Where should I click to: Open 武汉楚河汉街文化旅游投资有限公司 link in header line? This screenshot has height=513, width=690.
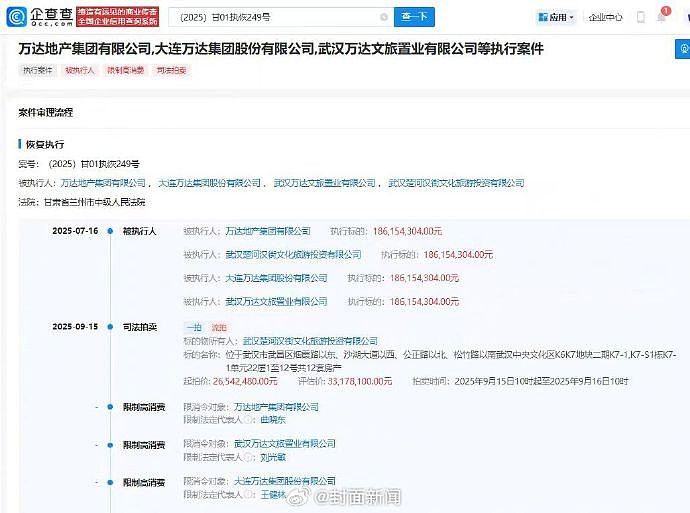456,183
